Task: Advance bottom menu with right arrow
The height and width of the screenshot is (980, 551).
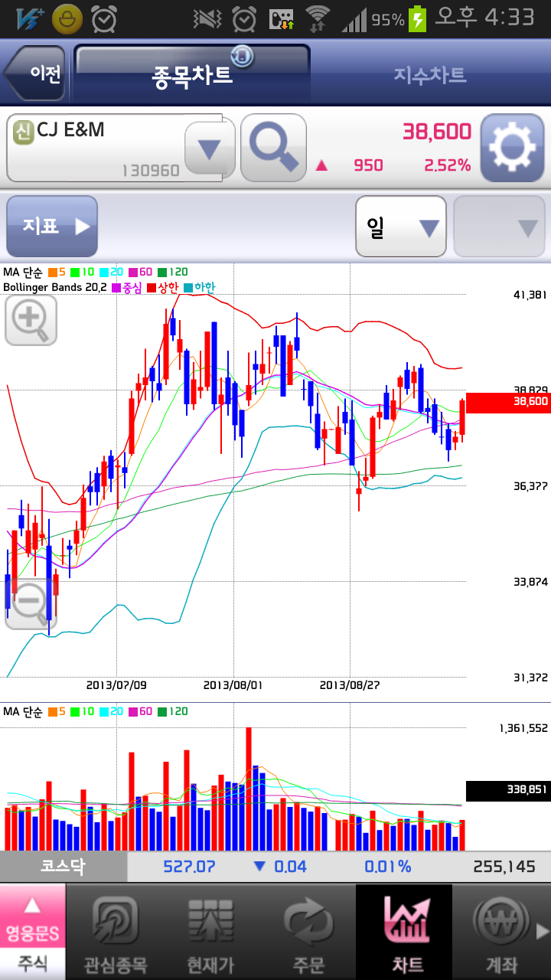Action: point(543,932)
